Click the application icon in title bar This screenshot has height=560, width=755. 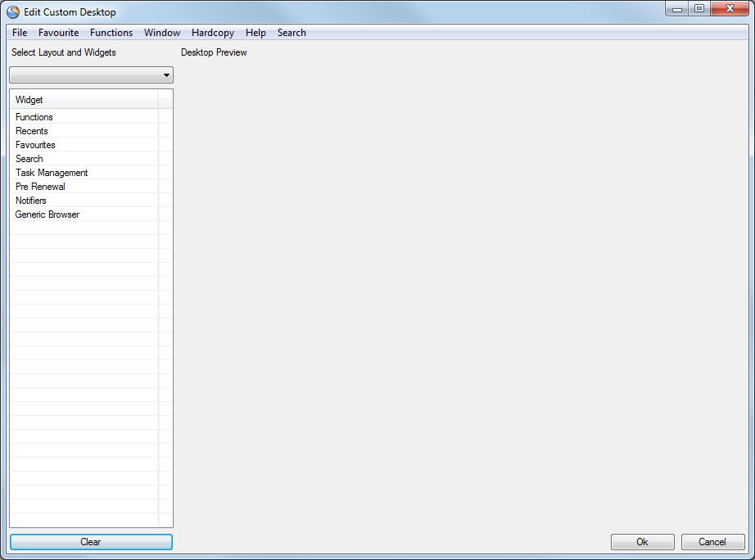coord(13,12)
